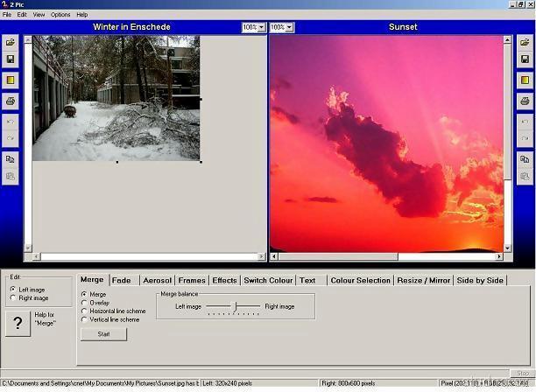Screen dimensions: 536x392
Task: Open the Edit menu
Action: [22, 15]
